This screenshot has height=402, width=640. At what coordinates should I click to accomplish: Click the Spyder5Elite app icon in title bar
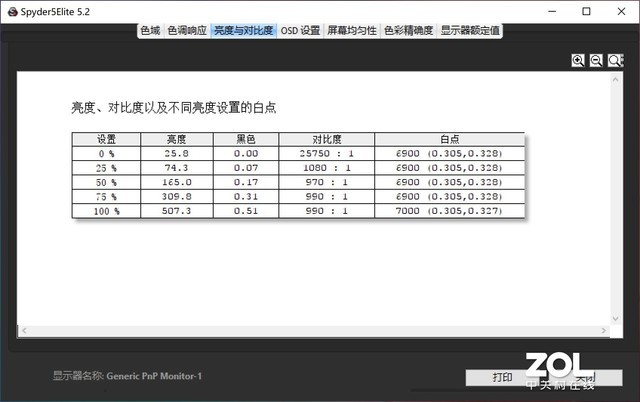[x=13, y=11]
